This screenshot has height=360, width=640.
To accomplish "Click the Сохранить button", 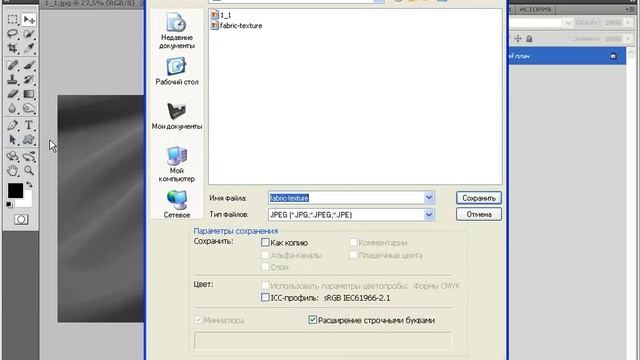I will click(479, 198).
